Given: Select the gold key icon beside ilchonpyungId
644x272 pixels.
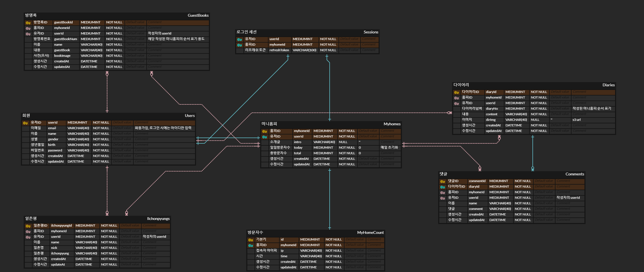Looking at the screenshot, I should click(x=28, y=226).
